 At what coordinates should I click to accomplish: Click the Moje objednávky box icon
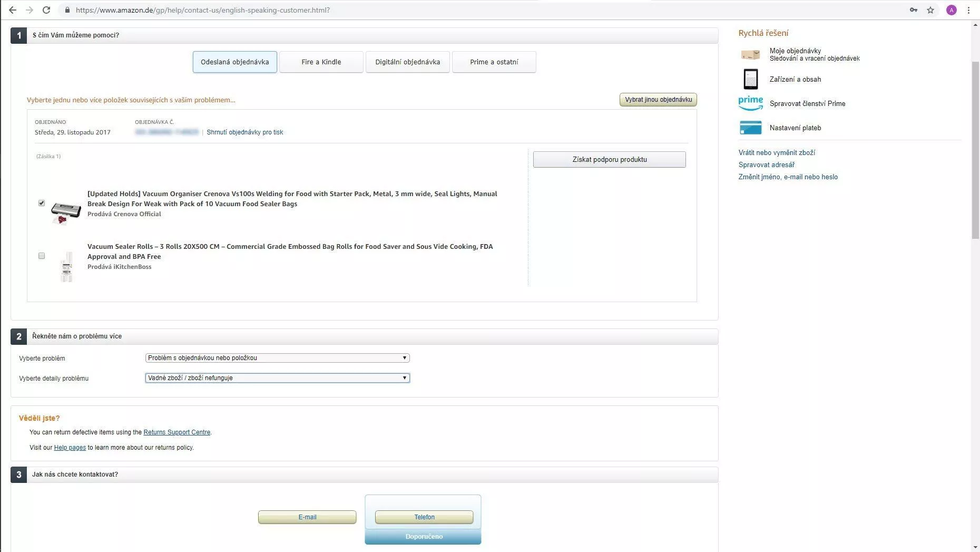(750, 55)
